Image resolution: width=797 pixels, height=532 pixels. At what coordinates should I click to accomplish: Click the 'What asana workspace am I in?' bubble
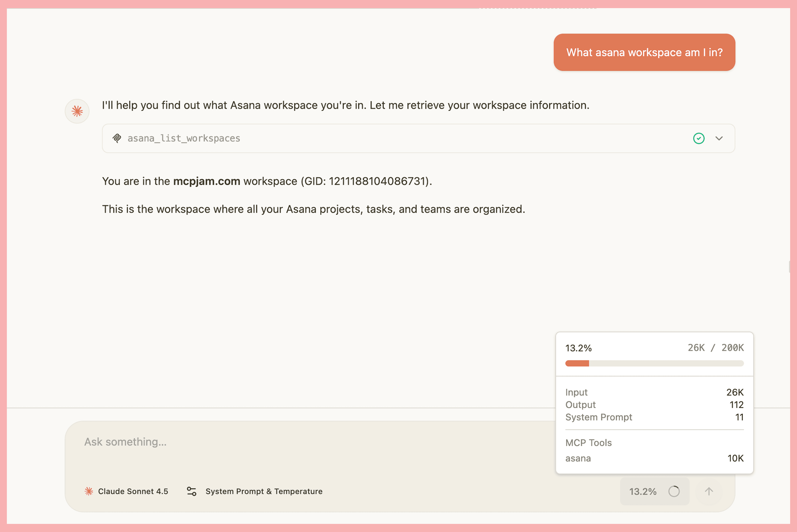(644, 52)
